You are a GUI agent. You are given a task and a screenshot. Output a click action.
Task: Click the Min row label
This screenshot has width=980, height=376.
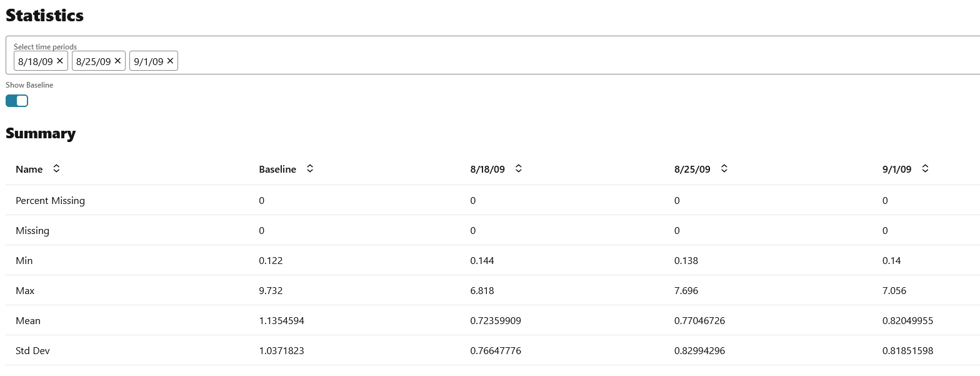[24, 261]
